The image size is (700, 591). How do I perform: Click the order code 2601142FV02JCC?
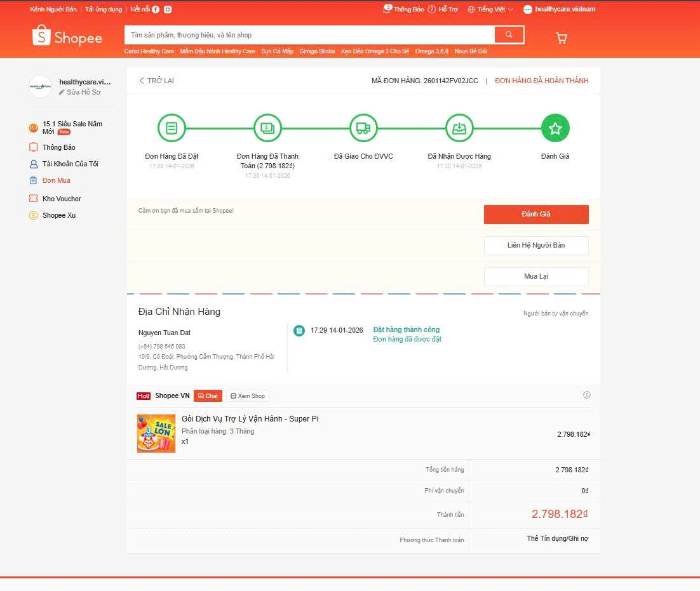pyautogui.click(x=451, y=81)
